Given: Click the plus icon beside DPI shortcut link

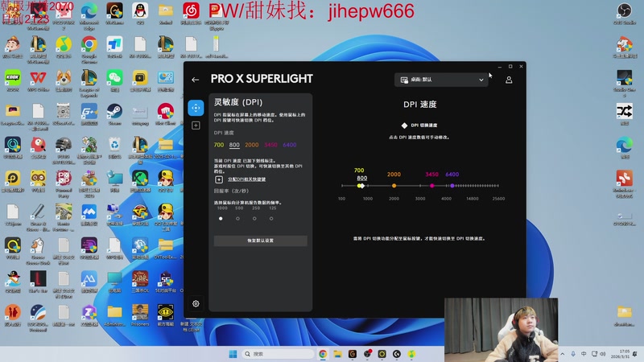Looking at the screenshot, I should pyautogui.click(x=219, y=179).
